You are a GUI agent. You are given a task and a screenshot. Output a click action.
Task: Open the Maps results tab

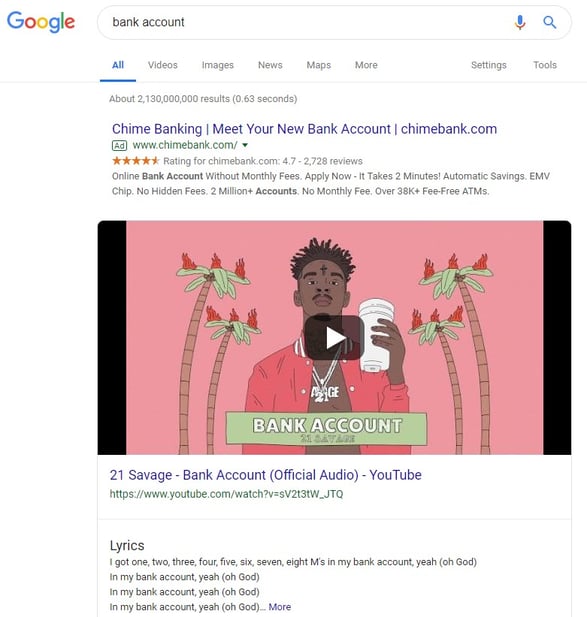click(318, 65)
